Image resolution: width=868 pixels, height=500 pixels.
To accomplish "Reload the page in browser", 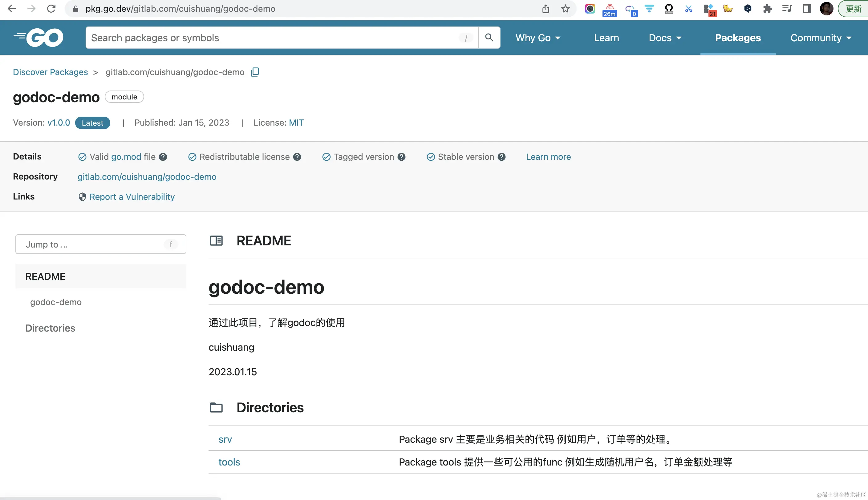I will (x=51, y=9).
